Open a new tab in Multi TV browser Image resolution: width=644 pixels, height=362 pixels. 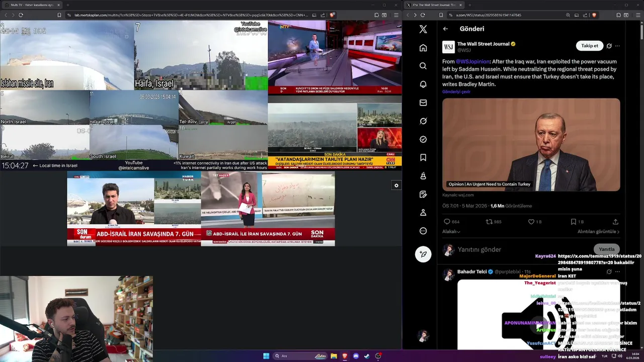point(67,5)
